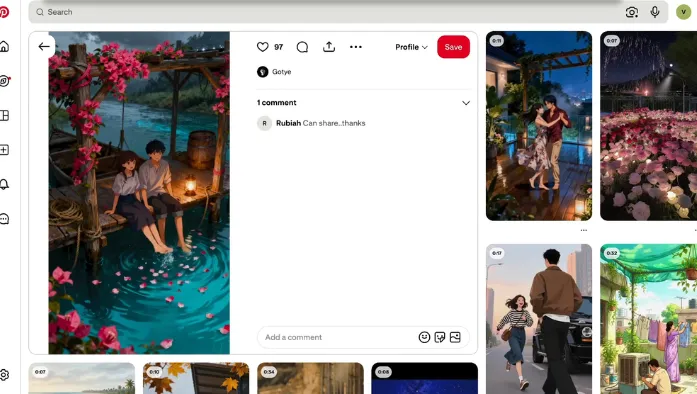Click the comment text 'Can share..thanks'

point(334,123)
